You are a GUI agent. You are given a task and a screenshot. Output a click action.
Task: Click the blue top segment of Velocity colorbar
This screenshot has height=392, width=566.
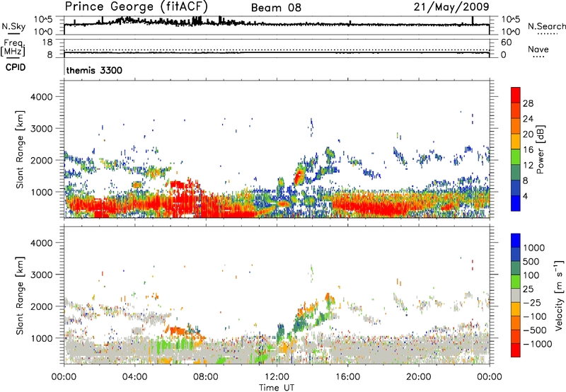tap(516, 241)
